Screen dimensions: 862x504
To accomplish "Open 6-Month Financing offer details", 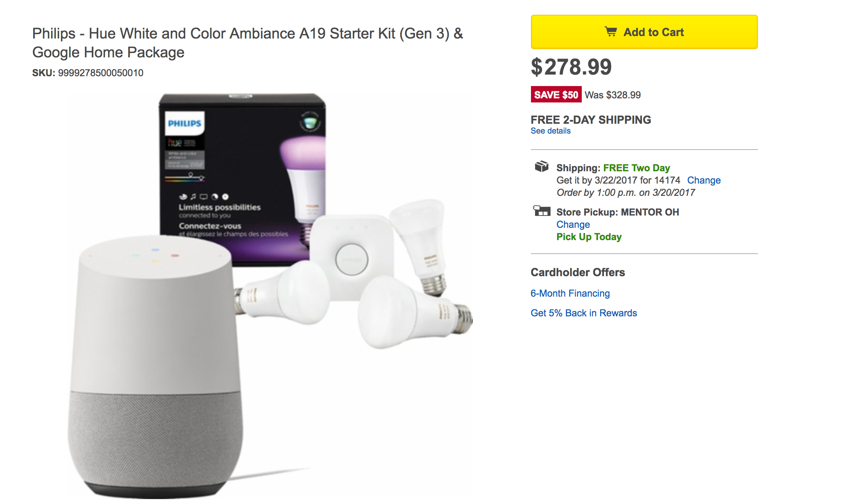I will click(569, 293).
